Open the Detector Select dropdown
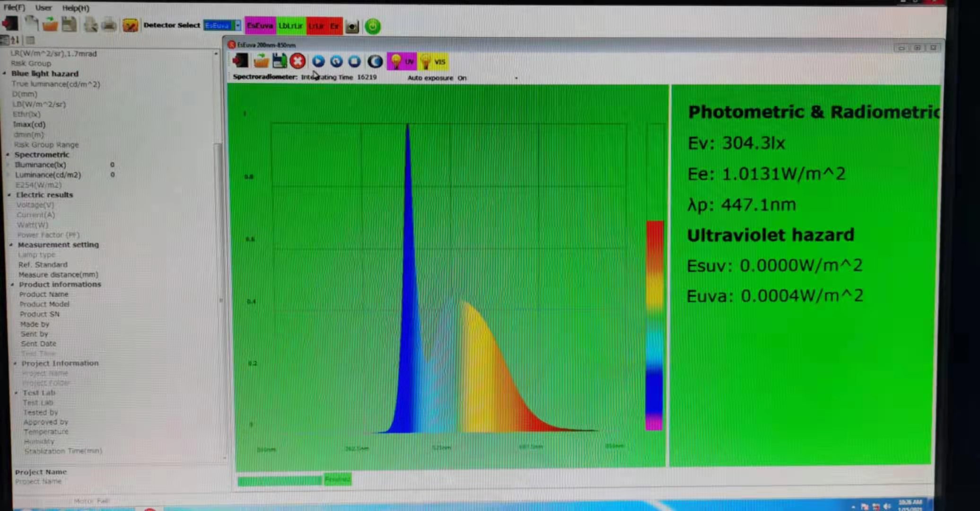This screenshot has width=980, height=511. coord(238,26)
